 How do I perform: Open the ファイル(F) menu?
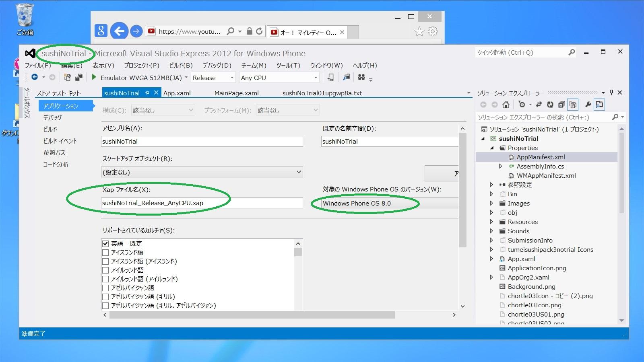pos(38,65)
